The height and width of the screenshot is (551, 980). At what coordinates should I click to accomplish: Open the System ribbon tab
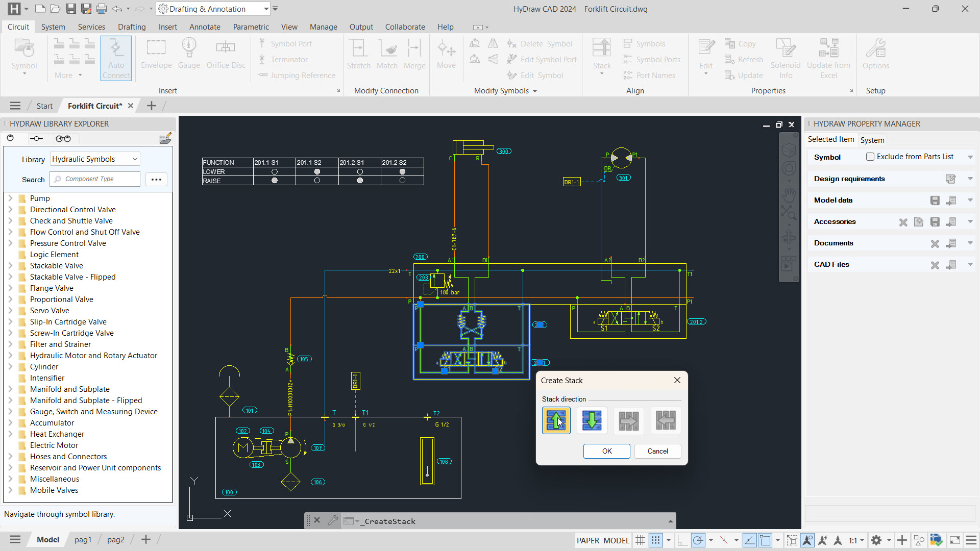(53, 27)
